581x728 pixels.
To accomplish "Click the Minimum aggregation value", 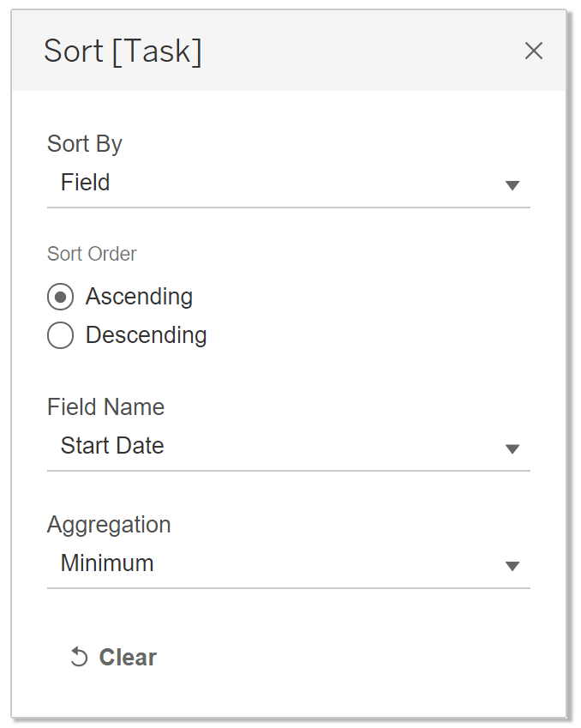I will coord(107,563).
